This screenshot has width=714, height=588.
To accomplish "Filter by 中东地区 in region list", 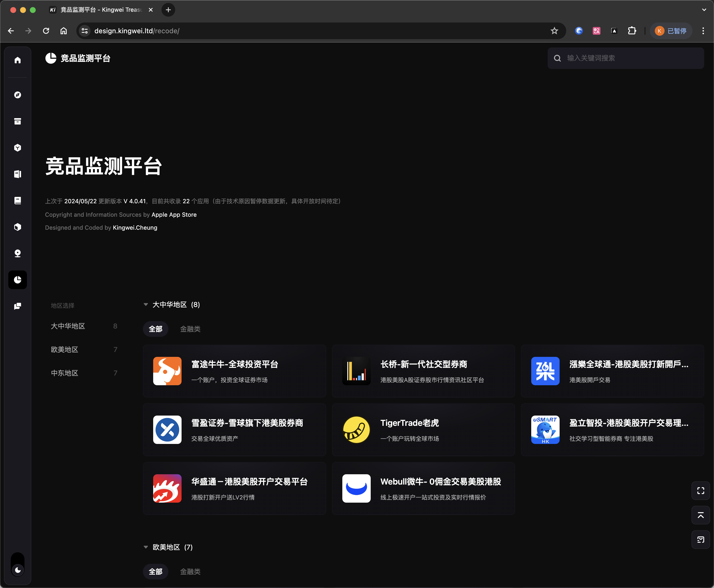I will pos(64,373).
